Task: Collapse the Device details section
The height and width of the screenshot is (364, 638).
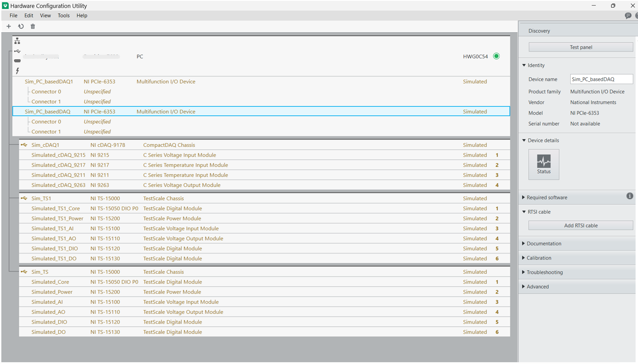Action: [524, 140]
